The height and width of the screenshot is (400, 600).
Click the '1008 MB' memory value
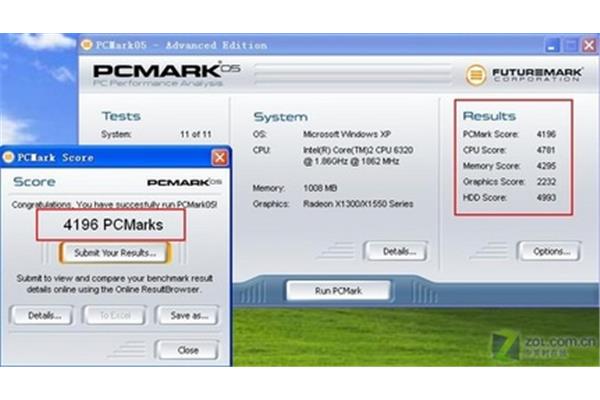click(320, 188)
